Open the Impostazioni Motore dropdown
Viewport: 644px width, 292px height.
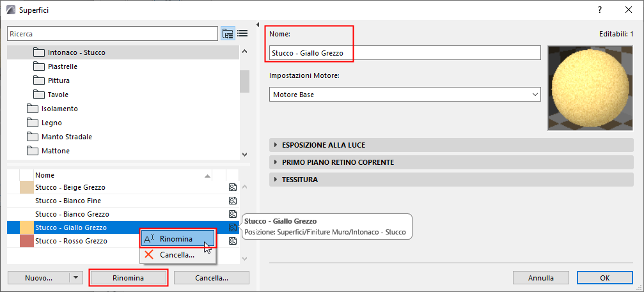point(405,95)
